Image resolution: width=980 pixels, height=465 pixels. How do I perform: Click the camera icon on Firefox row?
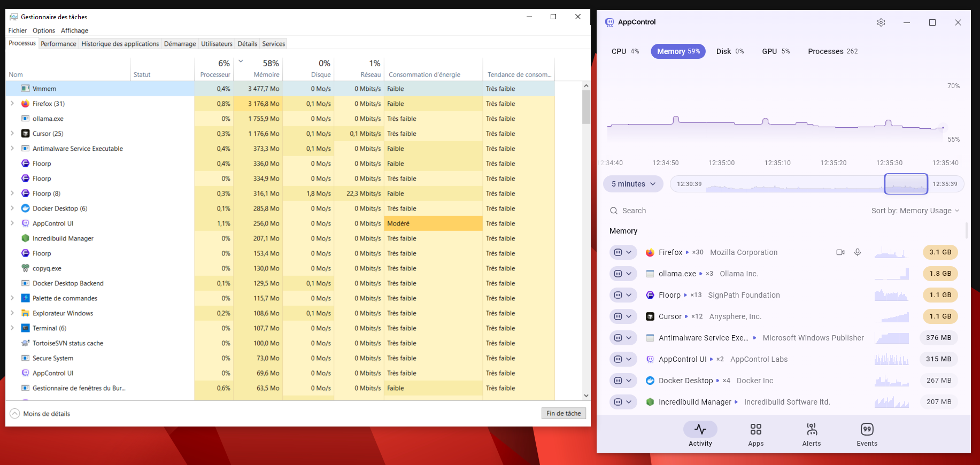tap(840, 252)
